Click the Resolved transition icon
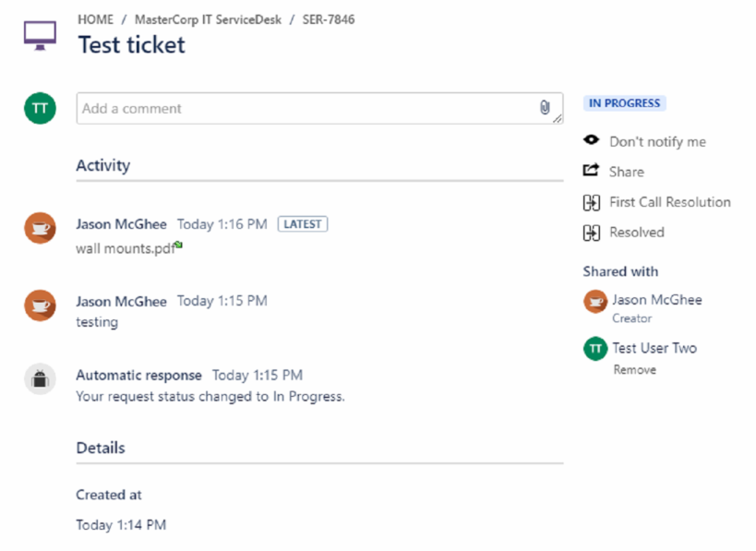 592,233
